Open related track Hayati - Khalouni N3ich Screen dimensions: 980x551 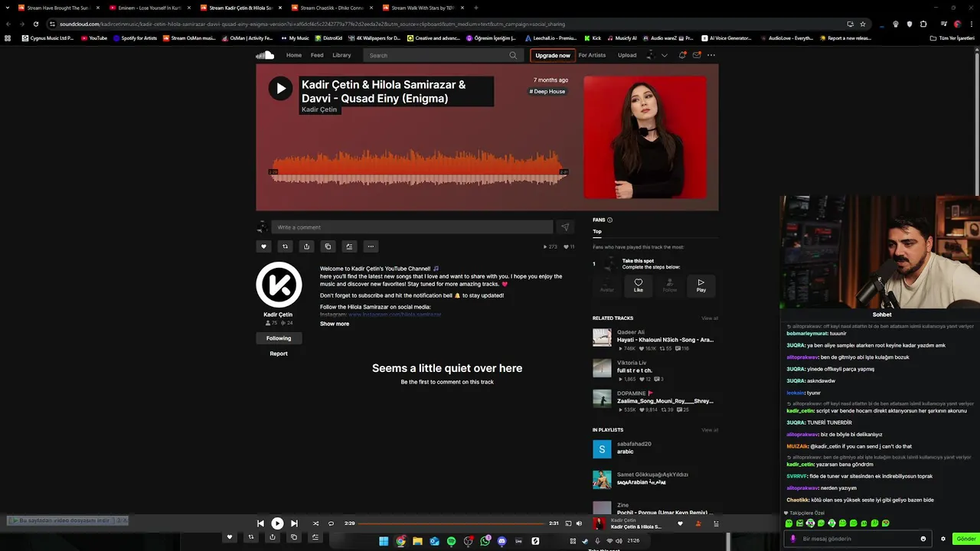665,340
